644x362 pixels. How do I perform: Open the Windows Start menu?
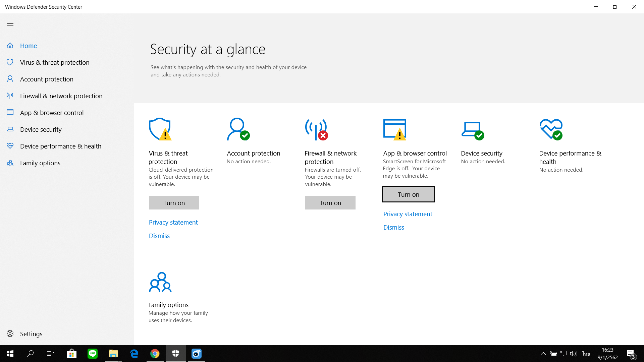[10, 353]
